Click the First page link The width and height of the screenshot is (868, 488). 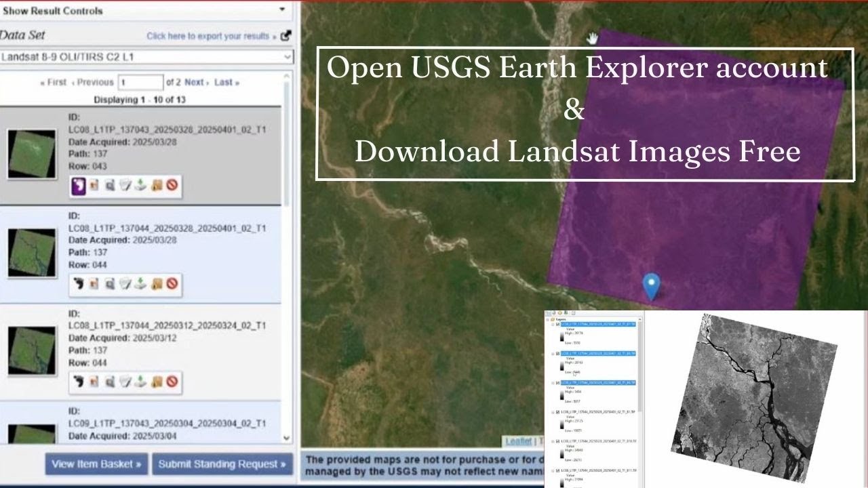click(54, 82)
